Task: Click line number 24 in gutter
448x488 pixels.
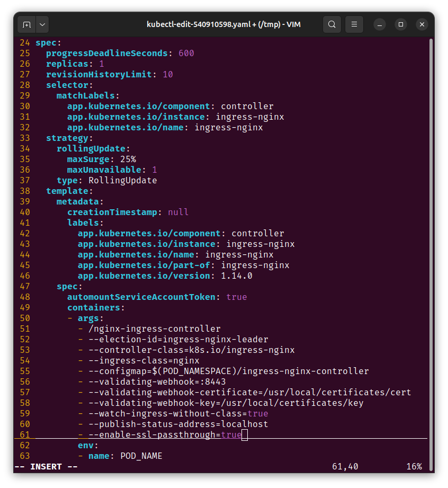Action: (25, 42)
